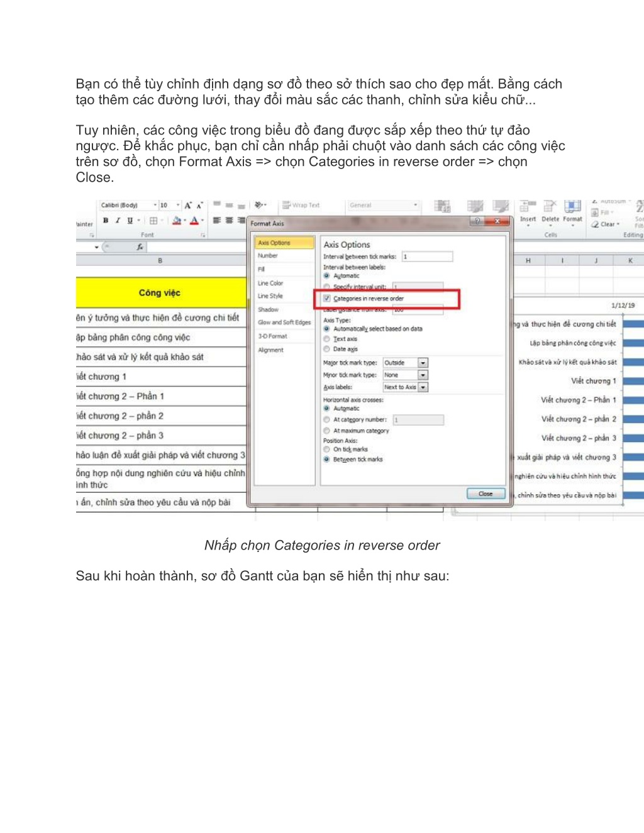
Task: Open Font dialog launcher in Font group
Action: (203, 235)
